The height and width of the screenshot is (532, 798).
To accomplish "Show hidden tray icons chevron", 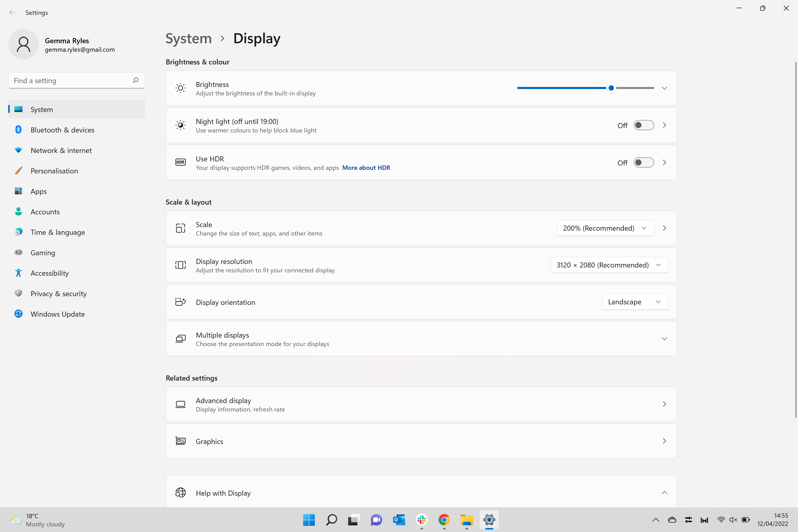I will click(656, 520).
